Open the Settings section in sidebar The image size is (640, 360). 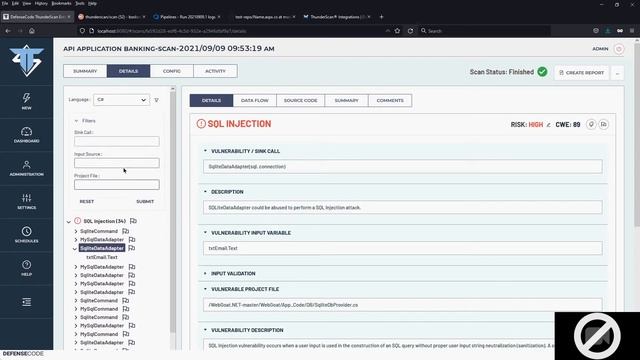click(27, 202)
